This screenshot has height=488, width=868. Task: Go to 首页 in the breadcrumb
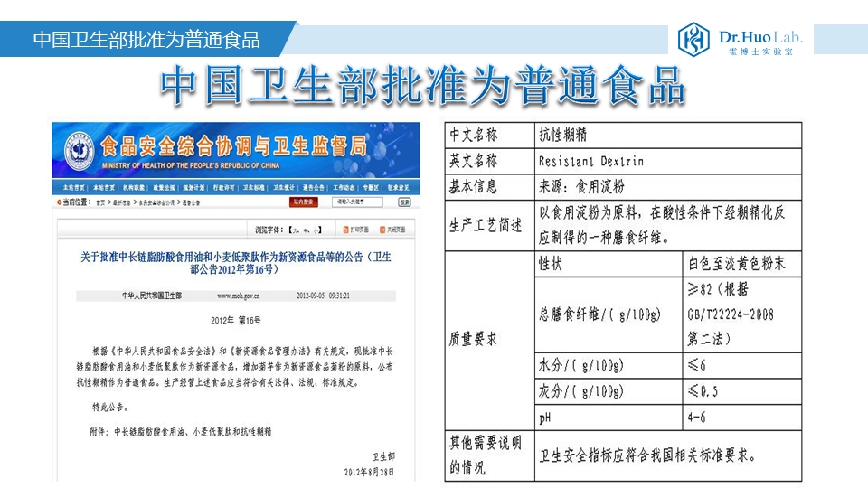pos(100,203)
